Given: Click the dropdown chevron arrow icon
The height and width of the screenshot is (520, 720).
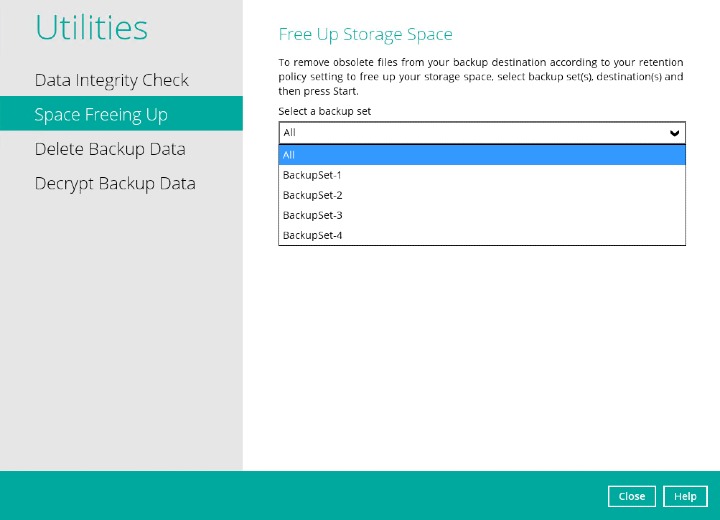Looking at the screenshot, I should [x=674, y=133].
